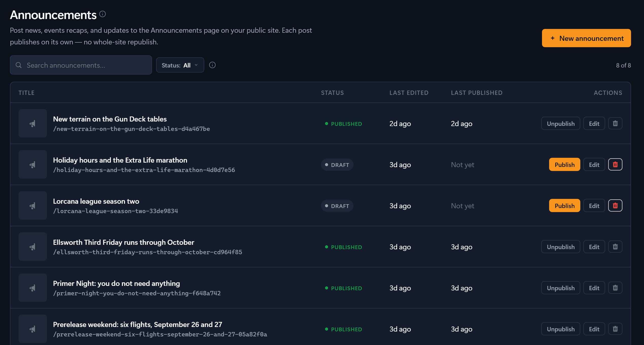Click megaphone thumbnail for New terrain post
The image size is (644, 345).
[33, 124]
